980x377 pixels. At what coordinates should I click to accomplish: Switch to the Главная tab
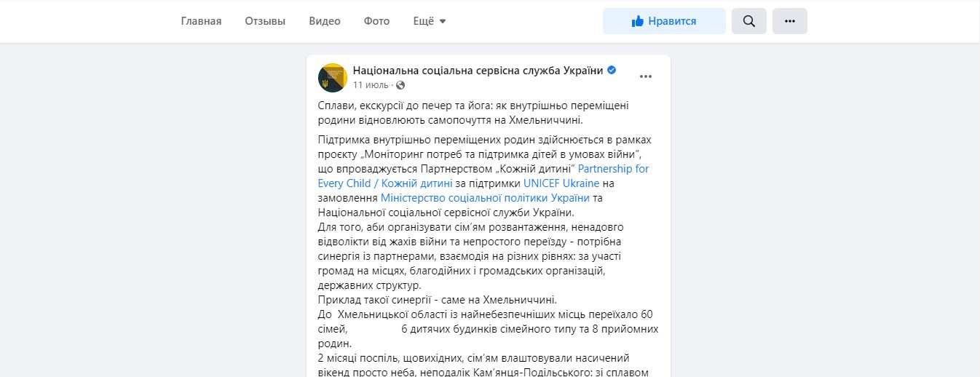click(201, 21)
